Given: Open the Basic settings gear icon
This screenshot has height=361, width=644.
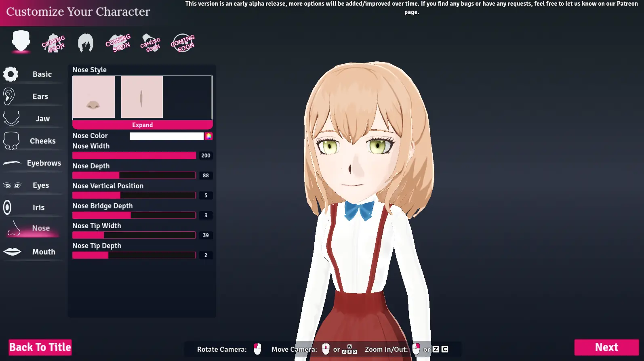Looking at the screenshot, I should tap(11, 74).
